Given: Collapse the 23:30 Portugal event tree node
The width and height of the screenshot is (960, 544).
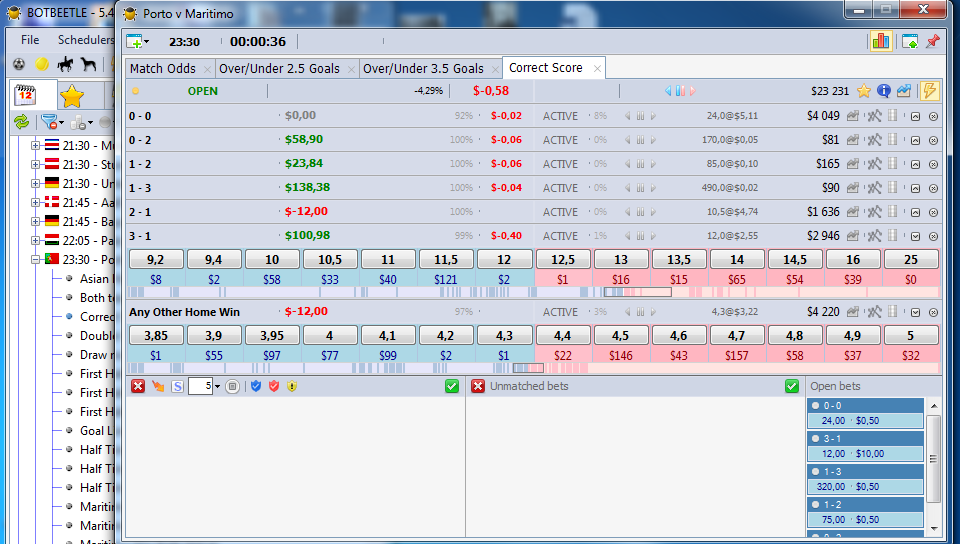Looking at the screenshot, I should coord(36,259).
